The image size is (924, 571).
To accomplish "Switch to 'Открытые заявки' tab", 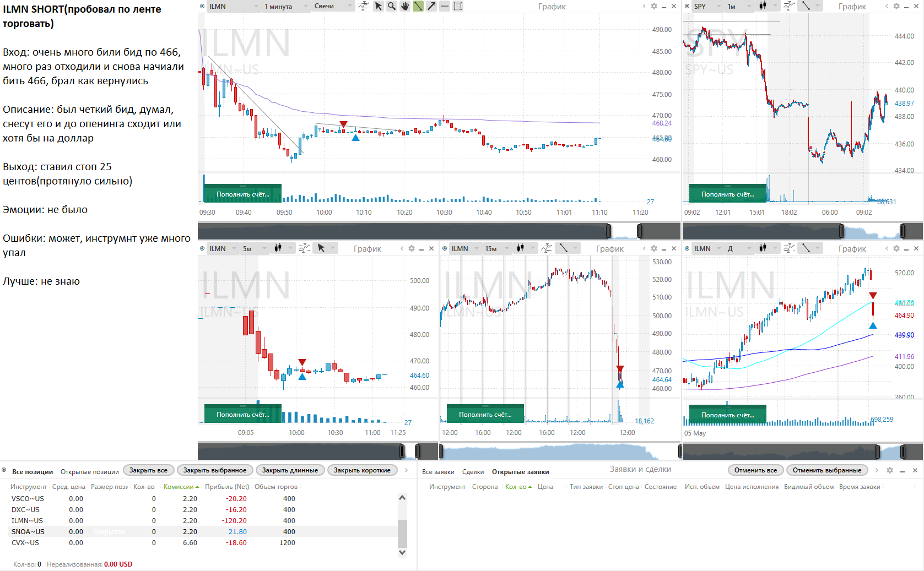I will click(x=520, y=472).
